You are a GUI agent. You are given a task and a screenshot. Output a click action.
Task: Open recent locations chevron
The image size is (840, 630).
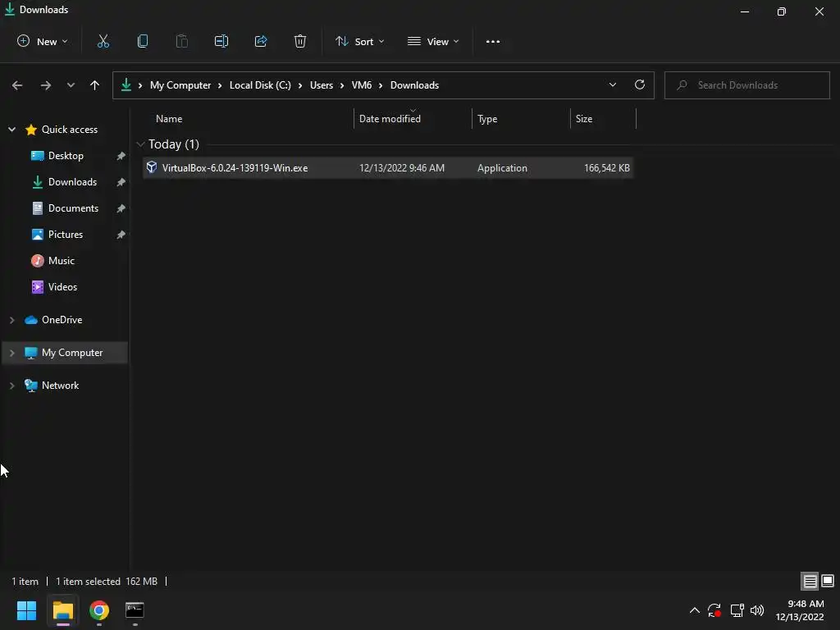point(71,85)
